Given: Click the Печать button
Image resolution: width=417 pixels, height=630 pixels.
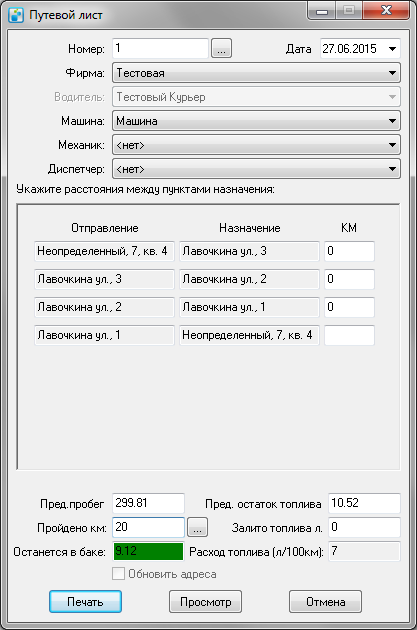Looking at the screenshot, I should (x=85, y=601).
